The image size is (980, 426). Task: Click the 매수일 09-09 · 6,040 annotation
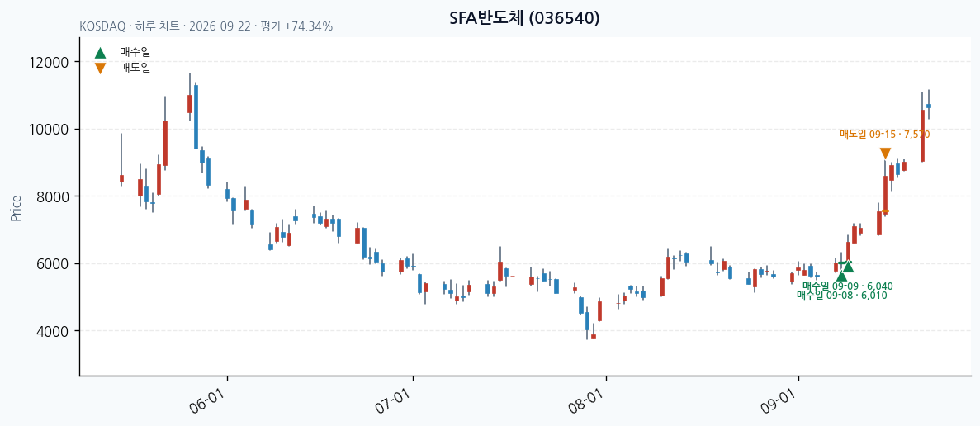point(848,286)
